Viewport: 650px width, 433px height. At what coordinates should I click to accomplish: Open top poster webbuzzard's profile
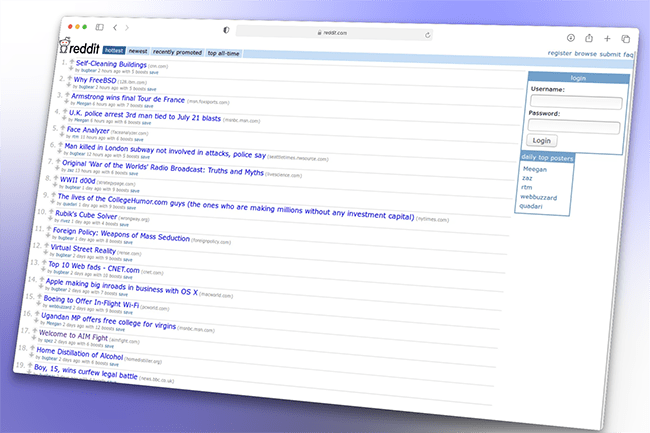click(x=538, y=197)
